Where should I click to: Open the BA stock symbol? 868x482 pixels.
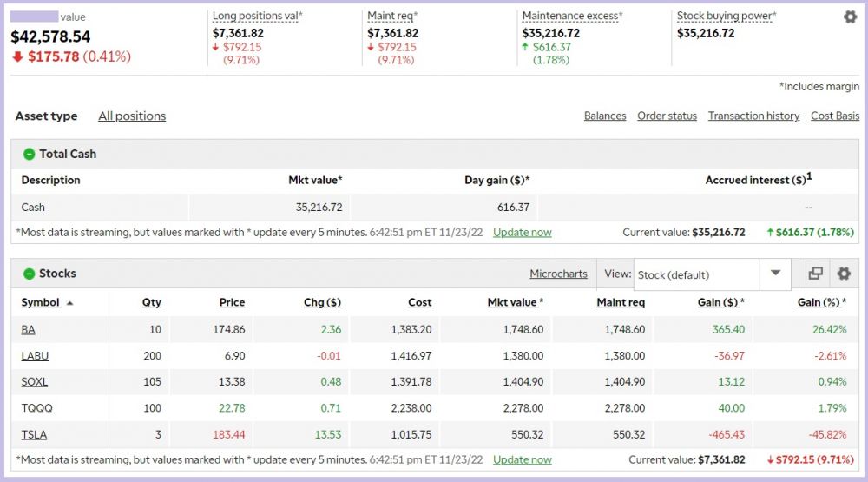[x=29, y=330]
